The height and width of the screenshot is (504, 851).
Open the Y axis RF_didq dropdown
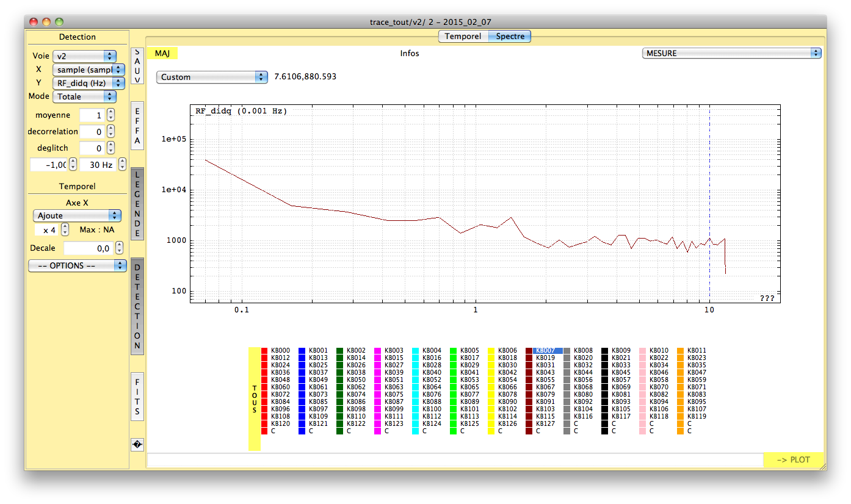89,83
